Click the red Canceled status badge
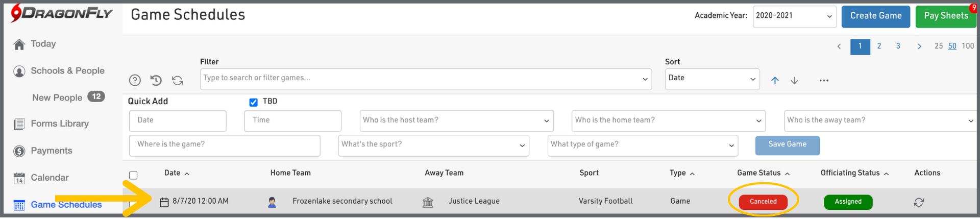Screen dimensions: 980x219 coord(763,202)
